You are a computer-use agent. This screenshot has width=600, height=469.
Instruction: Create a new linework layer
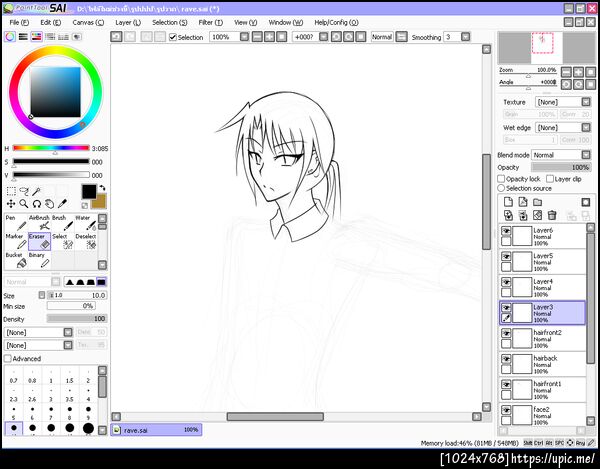[523, 202]
